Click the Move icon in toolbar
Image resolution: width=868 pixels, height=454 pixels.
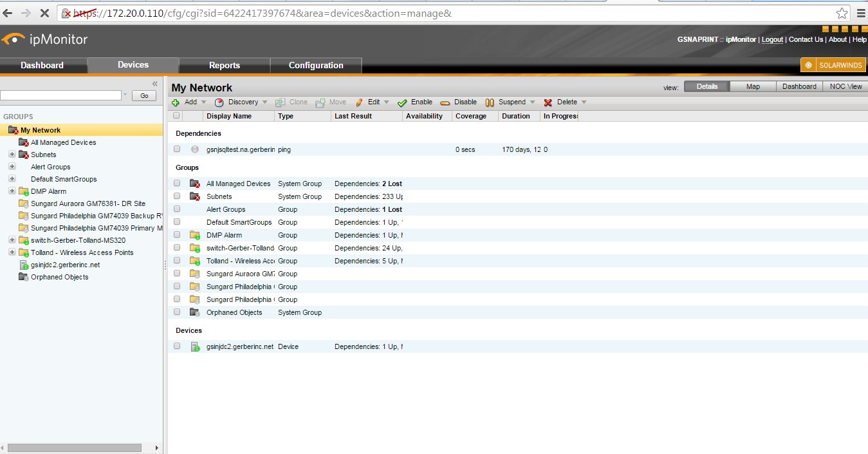coord(320,102)
